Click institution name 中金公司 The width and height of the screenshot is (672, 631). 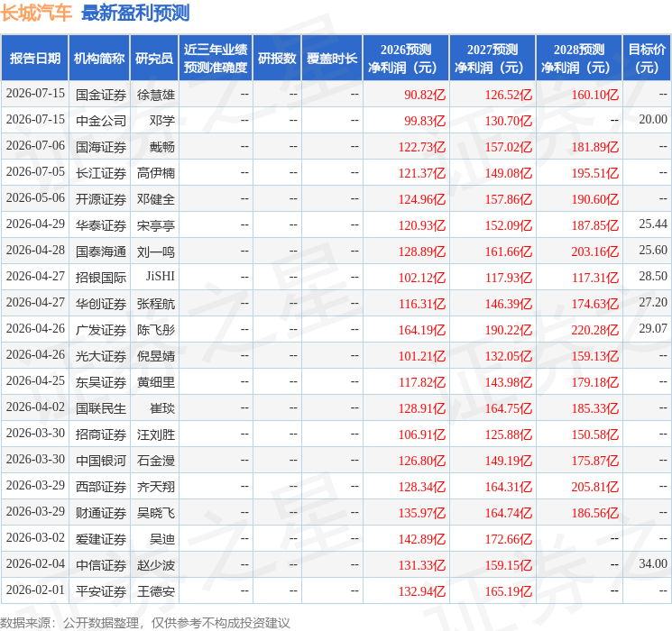[101, 121]
